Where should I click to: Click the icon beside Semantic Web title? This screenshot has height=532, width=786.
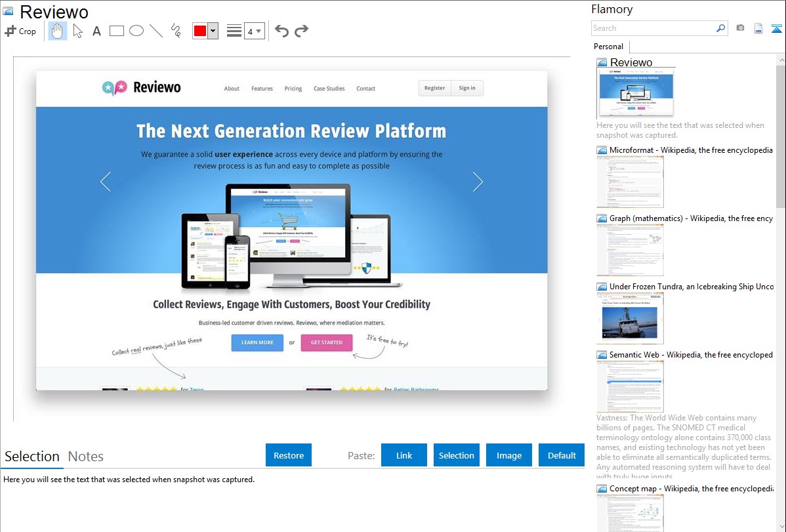click(x=602, y=354)
